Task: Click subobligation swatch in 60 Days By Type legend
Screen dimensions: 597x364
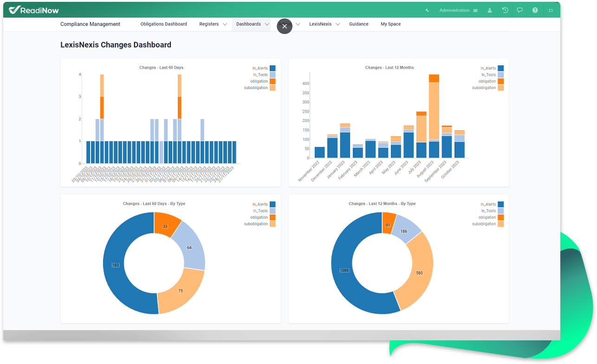Action: tap(273, 224)
